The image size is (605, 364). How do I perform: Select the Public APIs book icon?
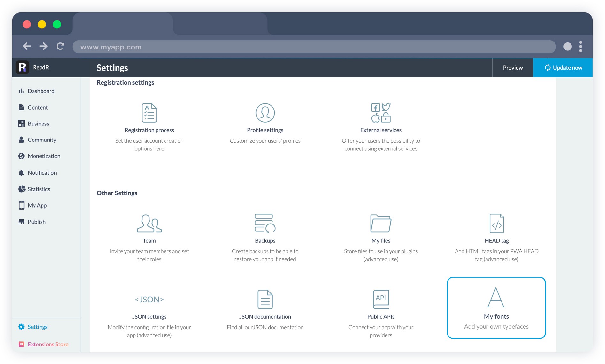(x=380, y=300)
